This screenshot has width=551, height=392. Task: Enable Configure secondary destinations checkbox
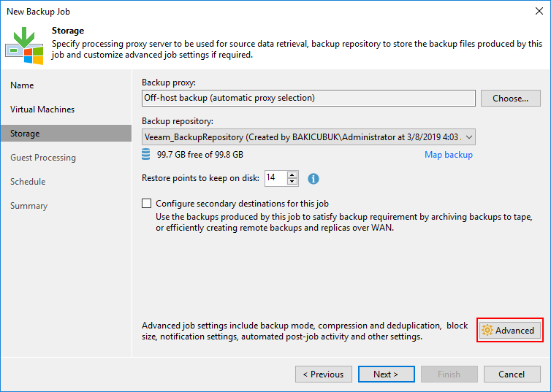147,204
